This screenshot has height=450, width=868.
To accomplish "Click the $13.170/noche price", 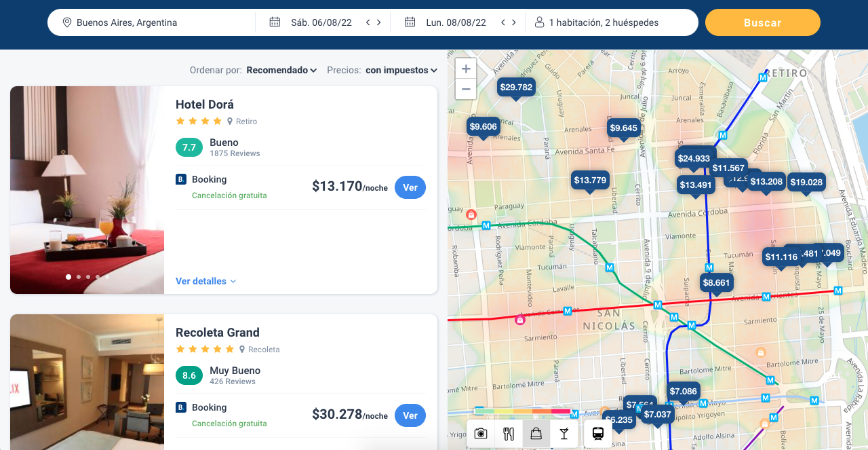I will (x=350, y=186).
